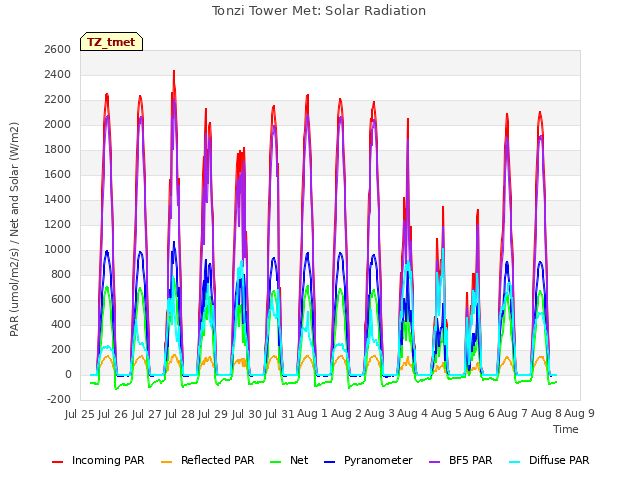Click the x-axis date label 'Aug 3'
The height and width of the screenshot is (480, 640).
click(380, 414)
